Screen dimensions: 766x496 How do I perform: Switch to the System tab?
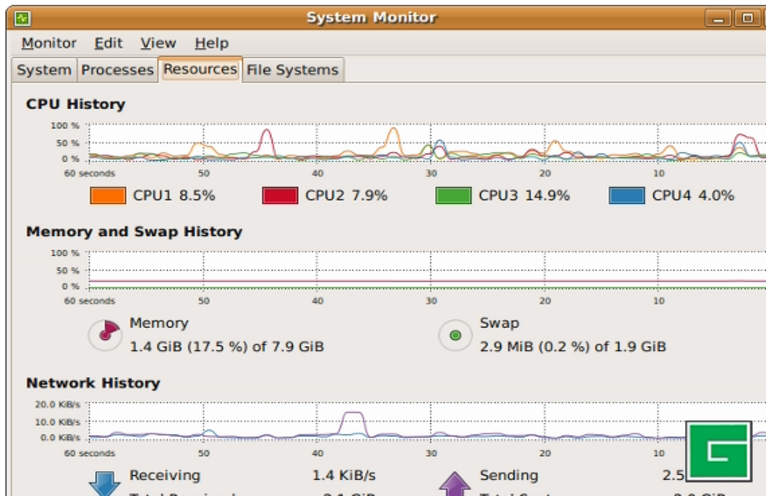click(x=44, y=70)
